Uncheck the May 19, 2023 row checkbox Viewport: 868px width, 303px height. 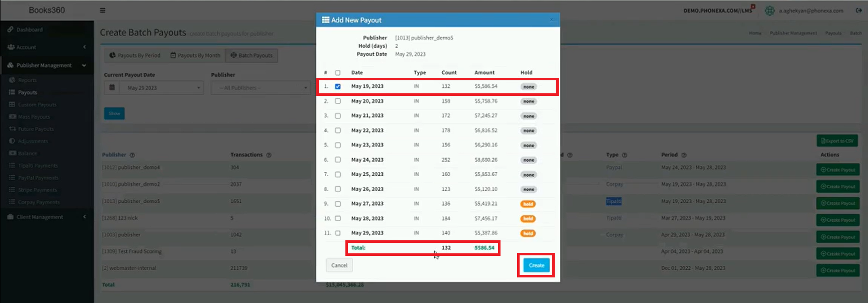(338, 86)
